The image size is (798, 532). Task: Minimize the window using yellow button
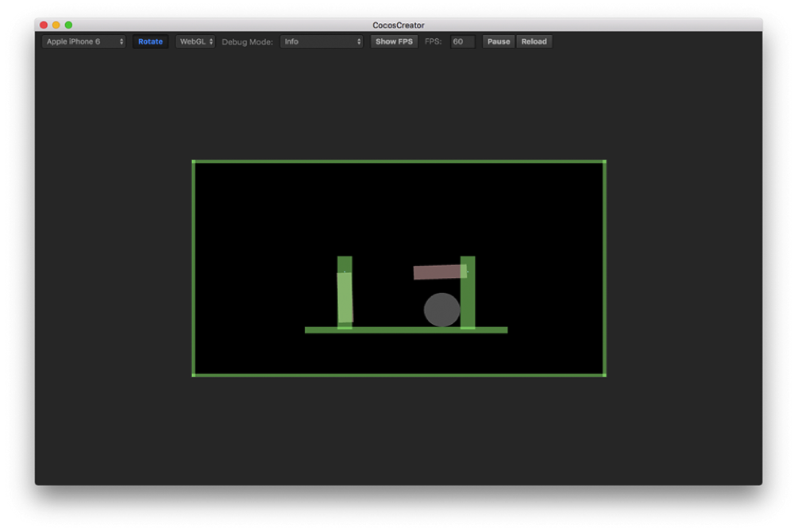56,25
